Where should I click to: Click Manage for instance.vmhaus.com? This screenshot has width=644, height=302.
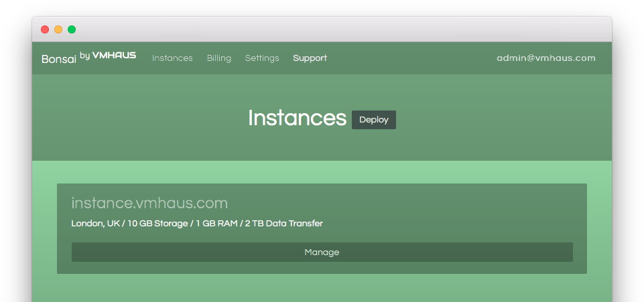(x=322, y=252)
